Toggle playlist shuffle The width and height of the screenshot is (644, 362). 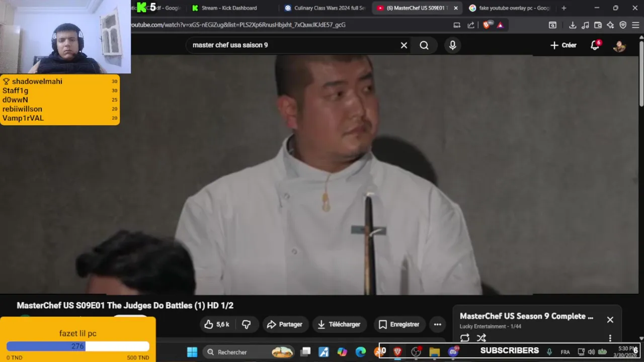[x=481, y=338]
